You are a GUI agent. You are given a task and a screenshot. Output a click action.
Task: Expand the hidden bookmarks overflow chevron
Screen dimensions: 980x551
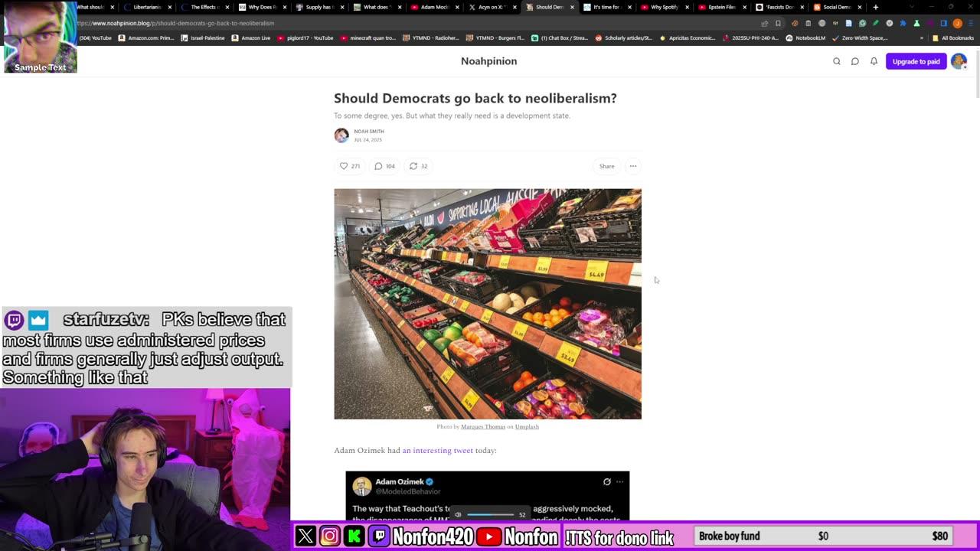pos(922,37)
